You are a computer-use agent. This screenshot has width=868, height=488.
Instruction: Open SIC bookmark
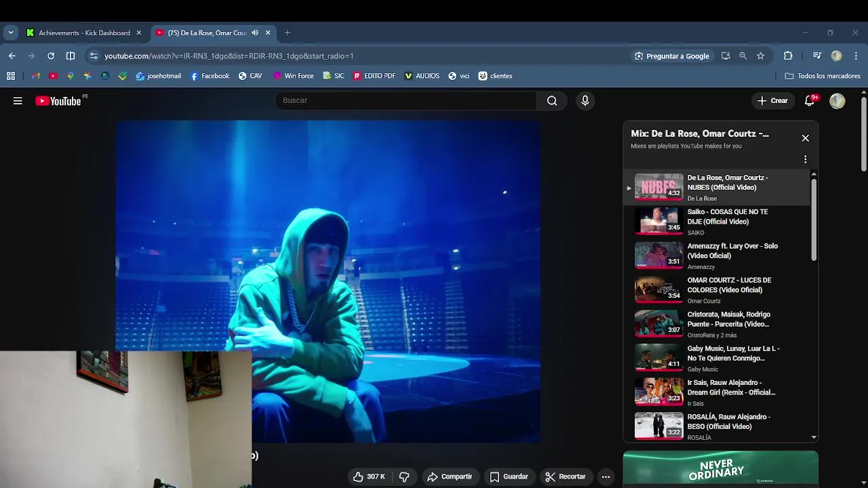[334, 76]
